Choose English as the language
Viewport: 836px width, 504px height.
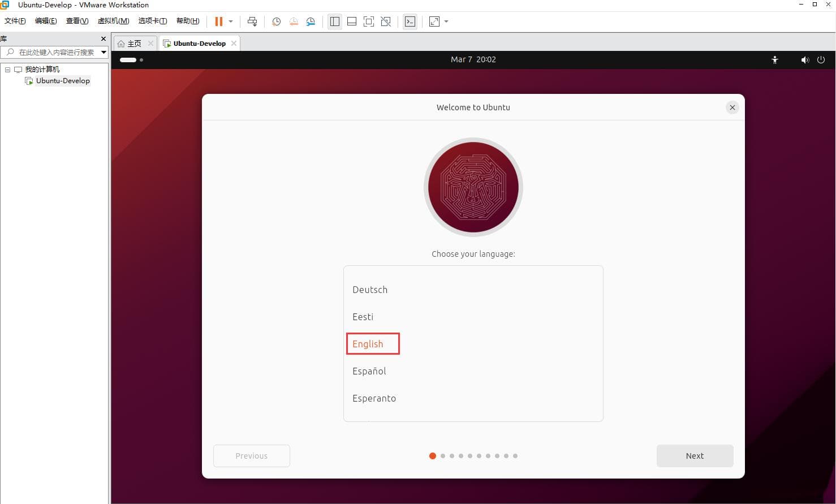(473, 344)
